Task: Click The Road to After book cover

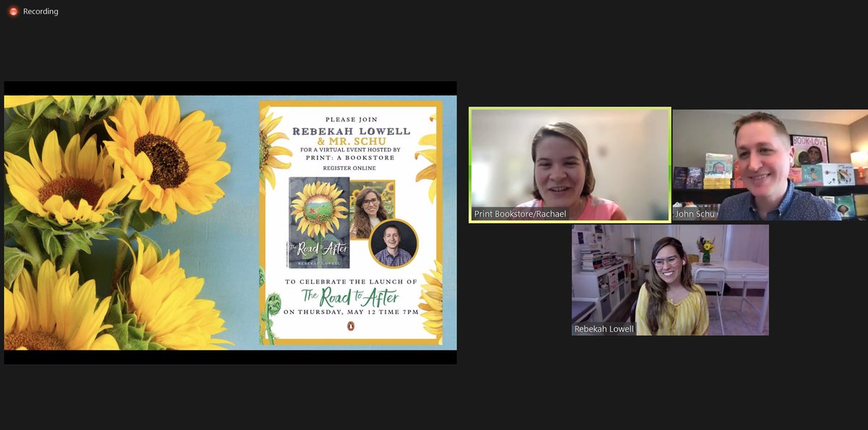Action: [319, 222]
